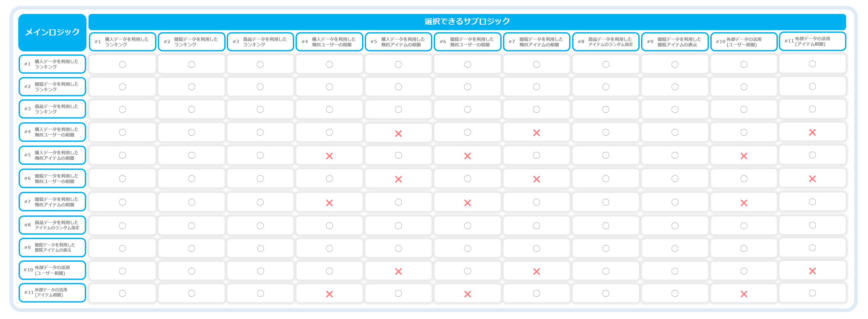Click row label #9 閲覧データを利用した閲覧アイテムの表示
Screen dimensions: 868x319
(x=52, y=247)
